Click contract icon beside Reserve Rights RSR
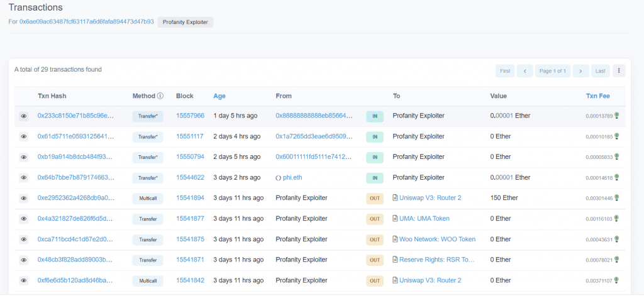Screen dimensions: 644x296 395,260
